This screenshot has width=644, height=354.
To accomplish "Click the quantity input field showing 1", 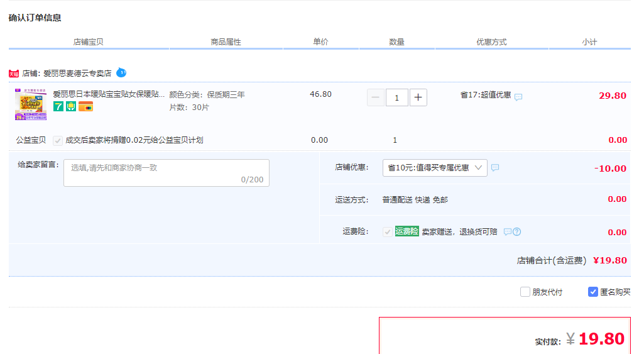I will 396,97.
